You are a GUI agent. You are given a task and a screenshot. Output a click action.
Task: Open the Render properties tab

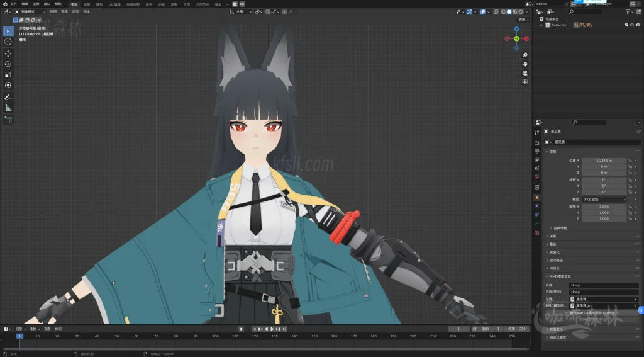(537, 143)
